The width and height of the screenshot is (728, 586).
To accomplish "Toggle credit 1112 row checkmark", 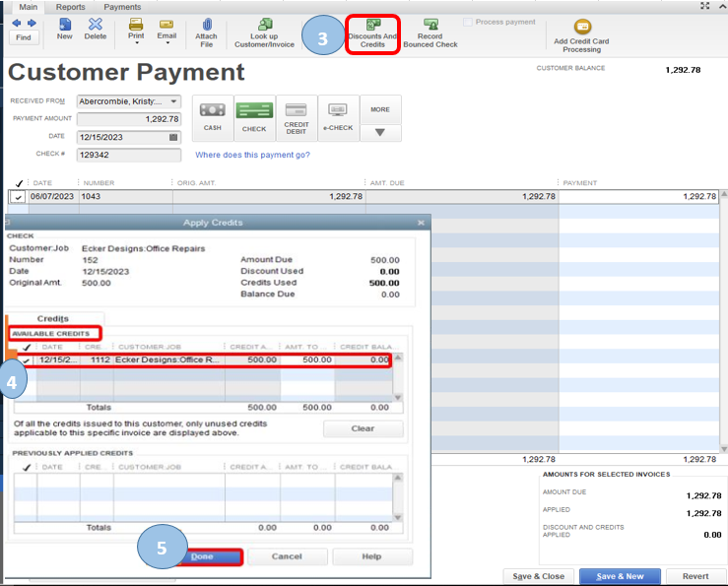I will 25,360.
